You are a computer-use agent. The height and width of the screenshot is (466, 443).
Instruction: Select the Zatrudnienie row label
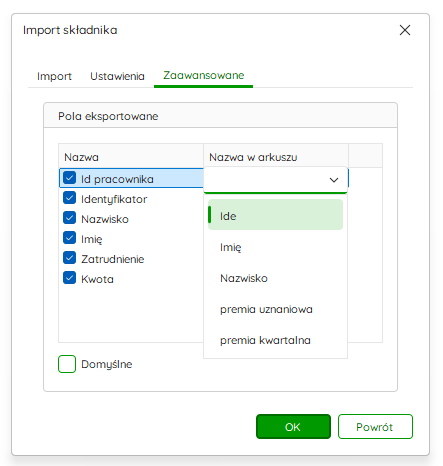pyautogui.click(x=113, y=259)
